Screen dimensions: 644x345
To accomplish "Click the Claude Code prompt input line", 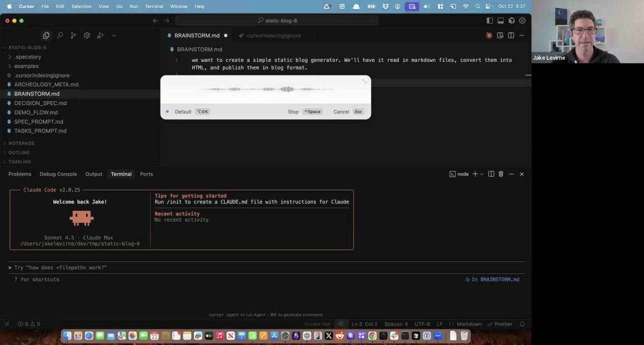I will [267, 268].
